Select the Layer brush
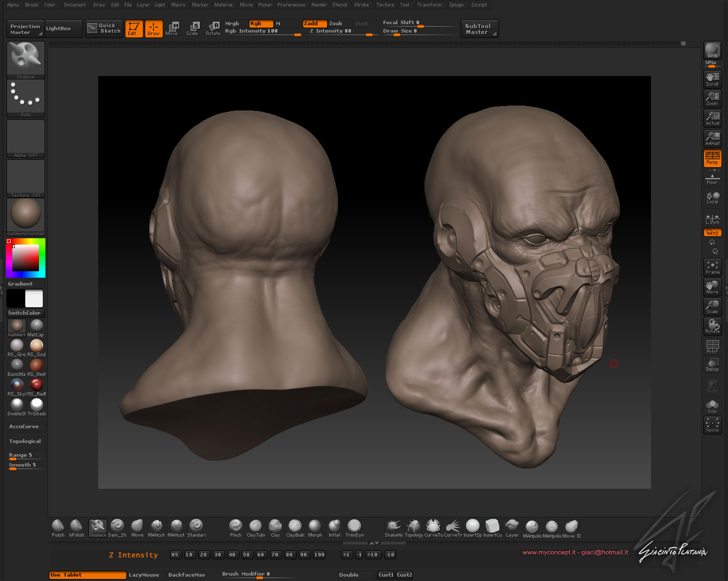This screenshot has width=728, height=581. tap(512, 528)
